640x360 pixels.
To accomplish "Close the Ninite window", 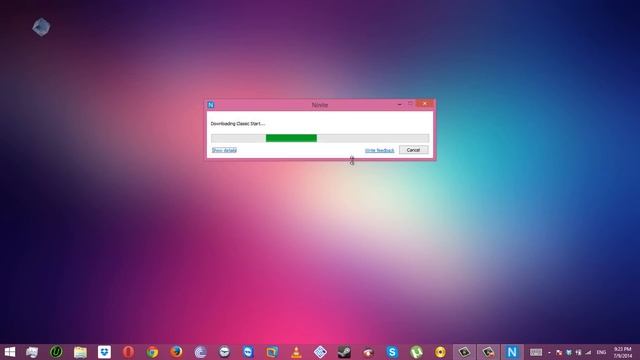I will click(x=425, y=104).
